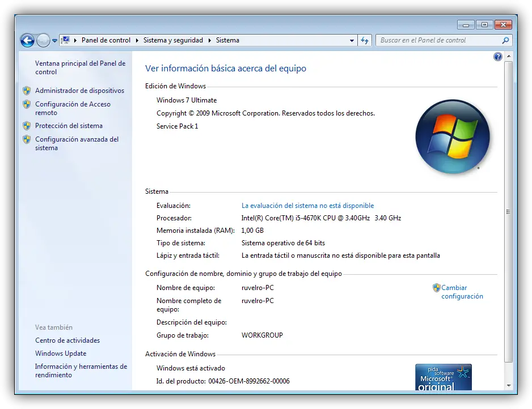Open the help question mark icon

point(498,57)
